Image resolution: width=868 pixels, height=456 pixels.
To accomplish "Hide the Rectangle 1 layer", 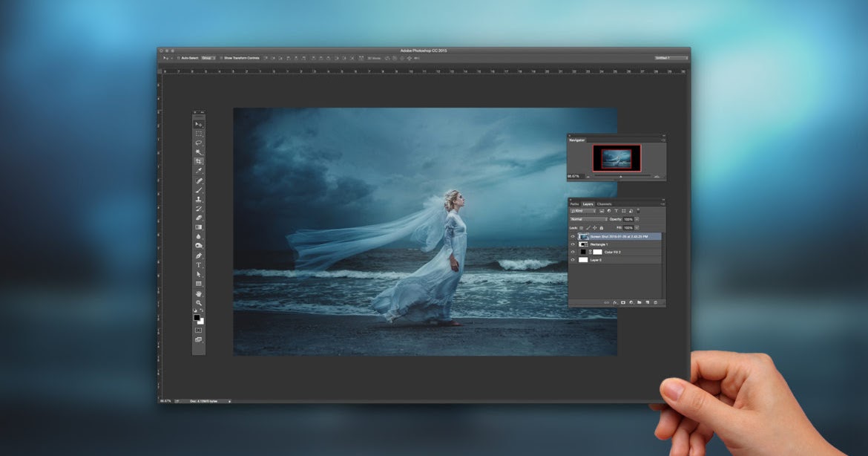I will point(573,244).
